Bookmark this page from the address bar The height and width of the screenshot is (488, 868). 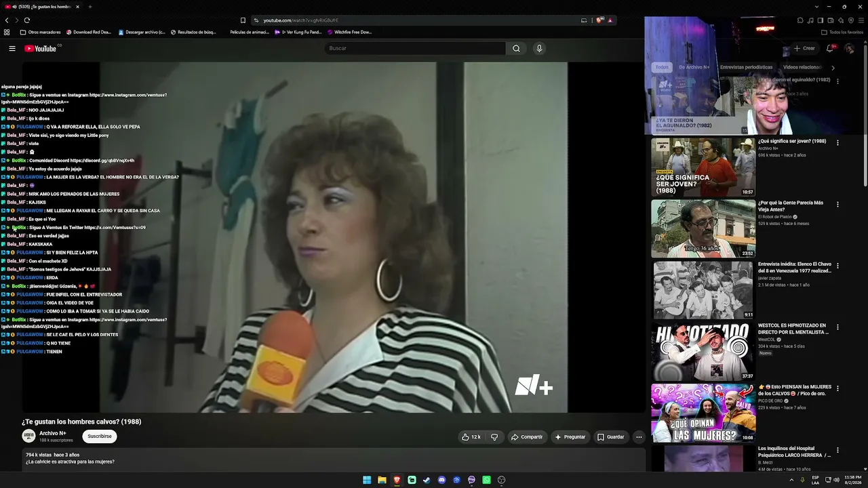[243, 20]
